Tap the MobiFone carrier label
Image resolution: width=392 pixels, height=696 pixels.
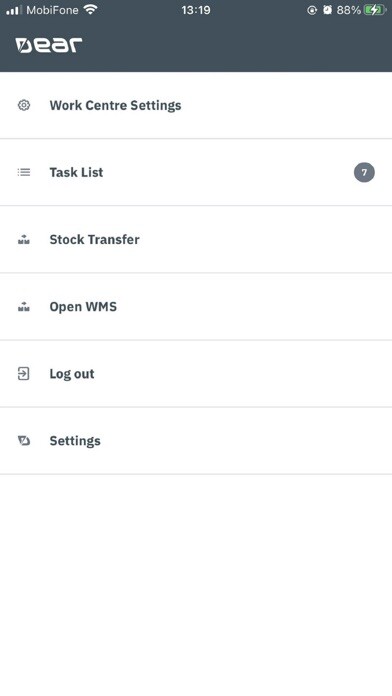pyautogui.click(x=52, y=10)
